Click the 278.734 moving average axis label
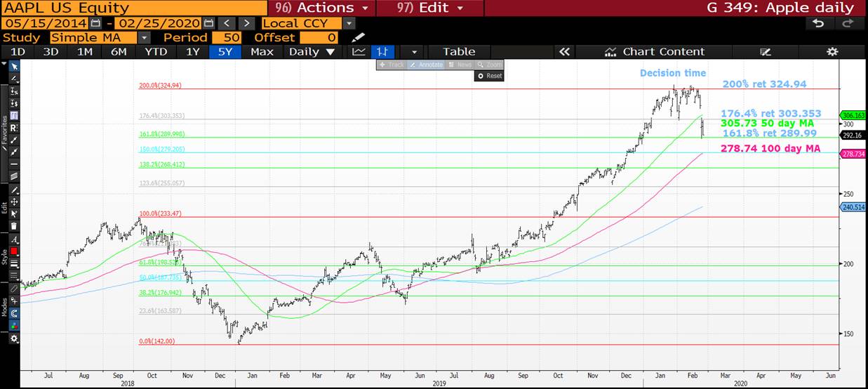 pos(853,154)
